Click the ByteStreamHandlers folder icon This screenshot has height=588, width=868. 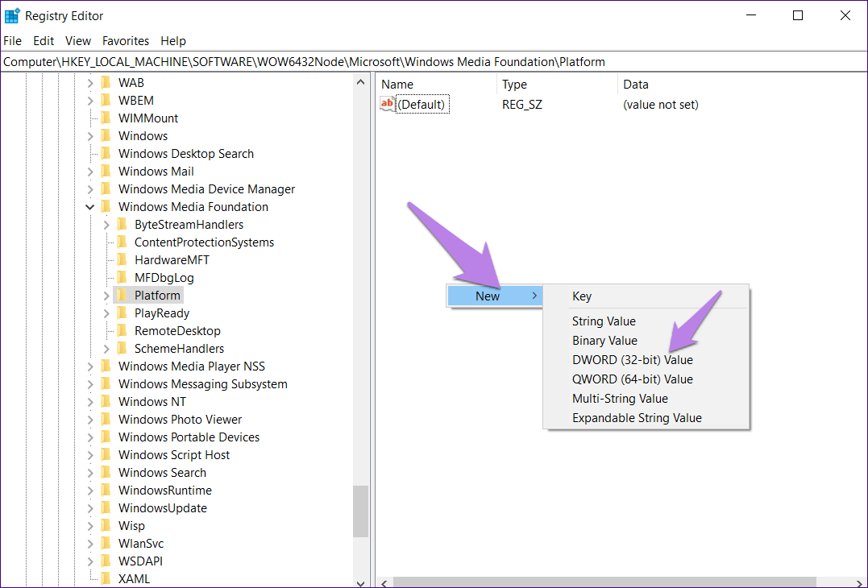122,225
